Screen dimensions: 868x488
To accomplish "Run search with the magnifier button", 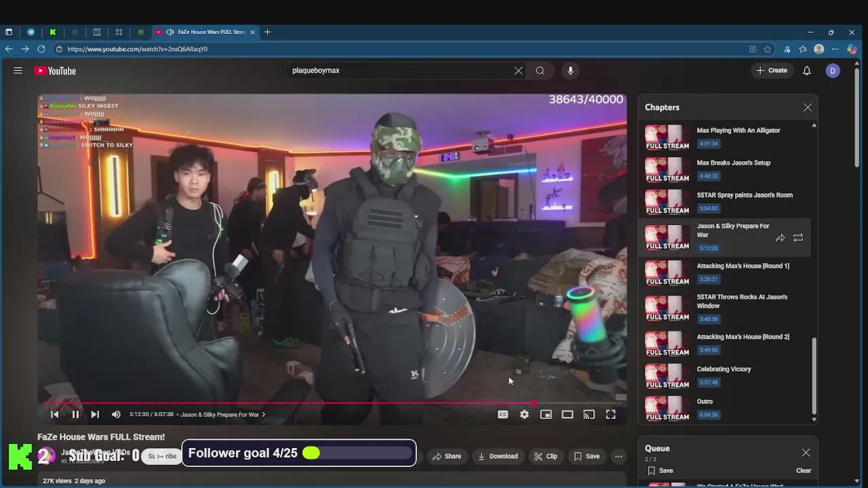I will pos(540,70).
